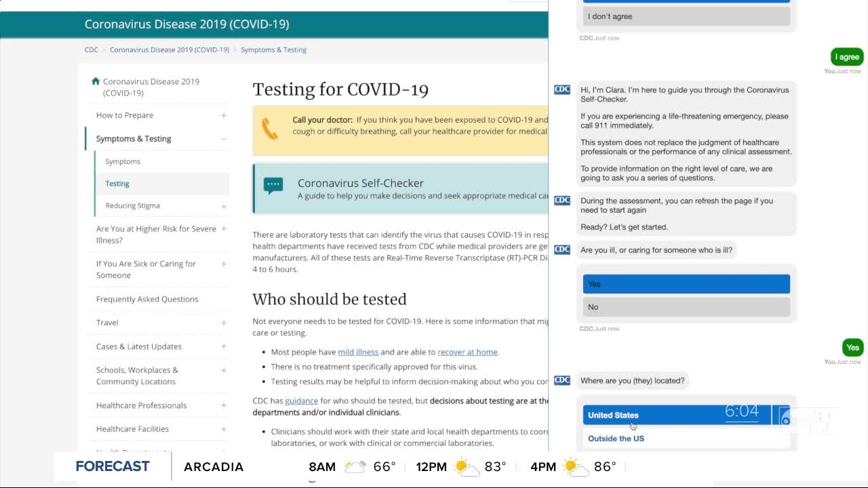868x488 pixels.
Task: Expand If You Are Sick or Caring section
Action: coord(224,264)
